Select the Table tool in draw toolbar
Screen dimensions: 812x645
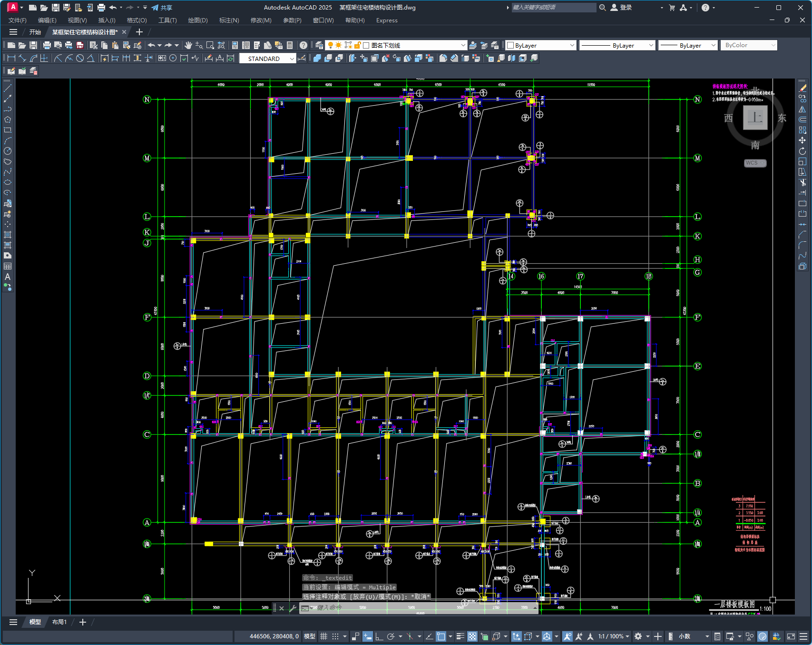(x=8, y=266)
